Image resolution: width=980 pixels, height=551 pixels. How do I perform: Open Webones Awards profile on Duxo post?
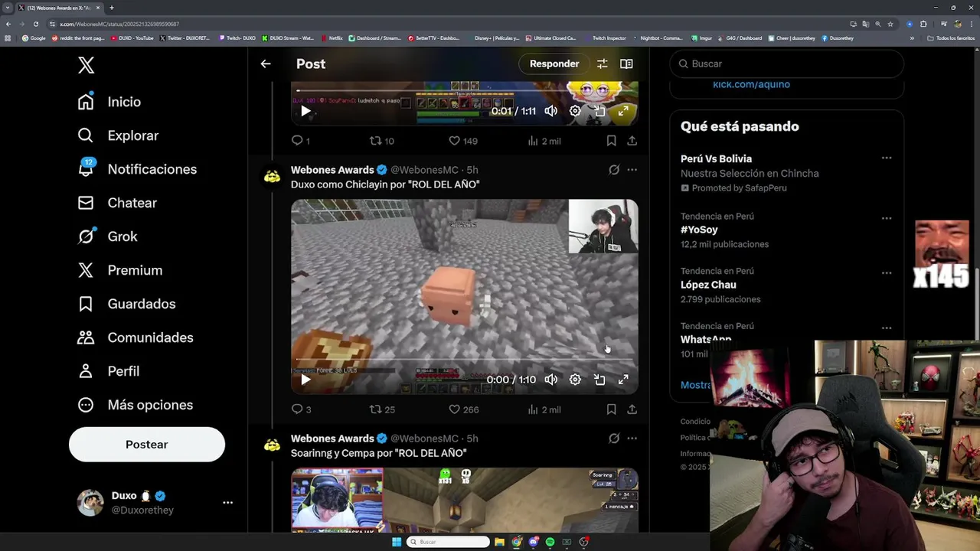pos(332,170)
